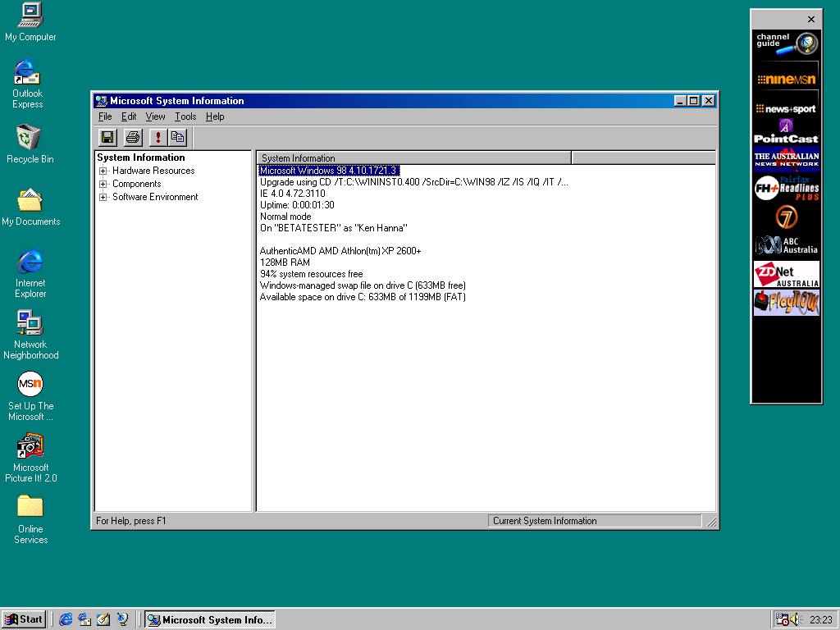The width and height of the screenshot is (840, 630).
Task: Open the ninemsn channel
Action: [787, 80]
